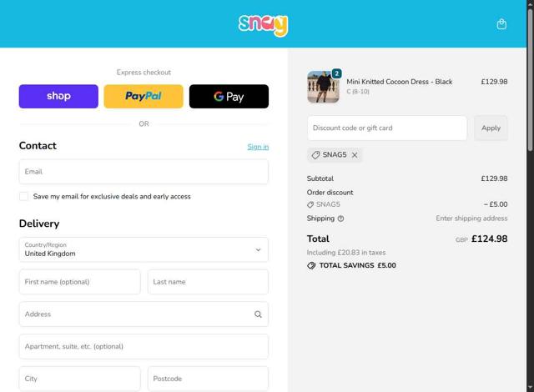
Task: Click the Discount code or gift card field
Action: pos(387,128)
